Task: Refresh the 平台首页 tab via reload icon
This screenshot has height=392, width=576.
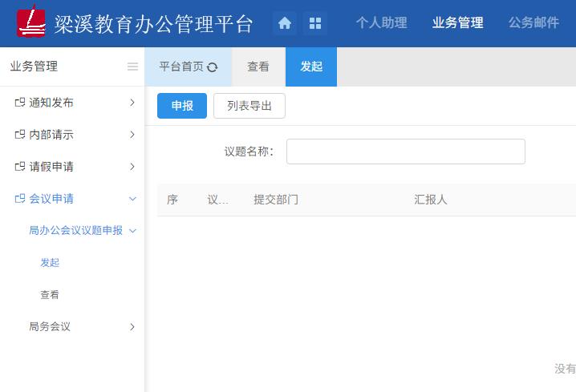Action: [x=213, y=67]
